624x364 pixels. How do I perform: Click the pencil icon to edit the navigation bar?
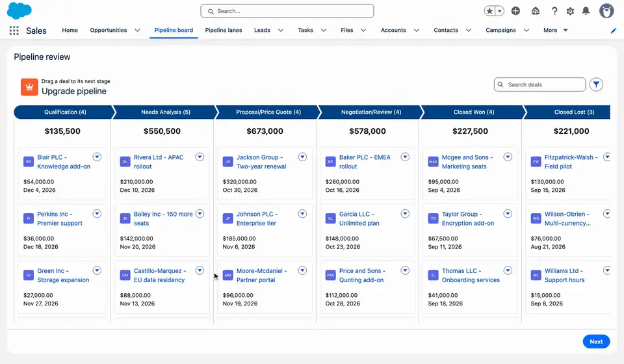(613, 31)
